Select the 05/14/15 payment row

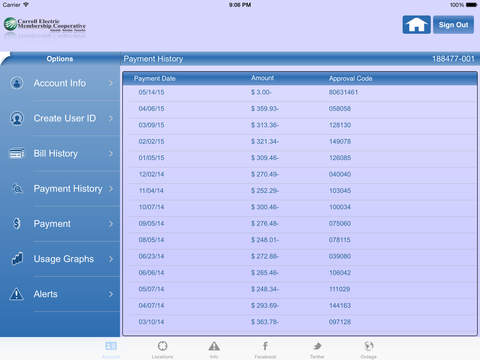(300, 92)
